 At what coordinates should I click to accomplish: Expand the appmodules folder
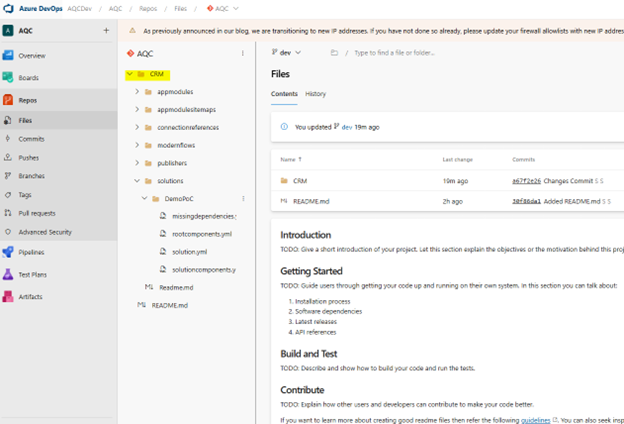pos(137,92)
